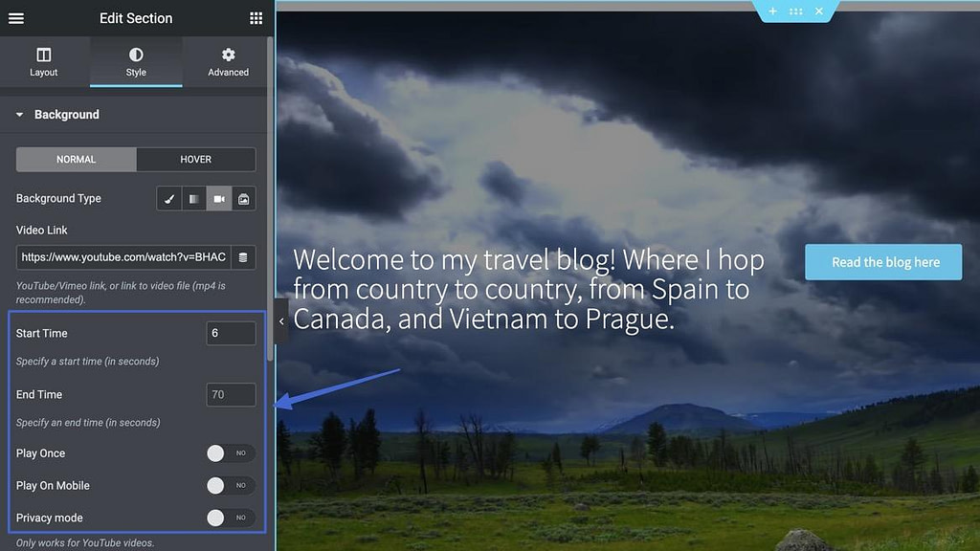Switch to the Layout tab
This screenshot has height=551, width=980.
(43, 61)
